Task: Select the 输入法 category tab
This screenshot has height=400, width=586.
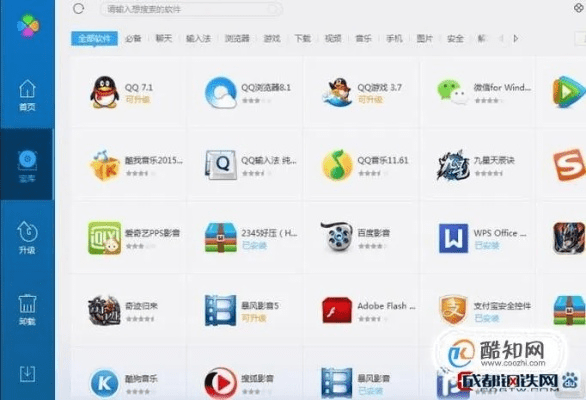Action: pos(198,38)
